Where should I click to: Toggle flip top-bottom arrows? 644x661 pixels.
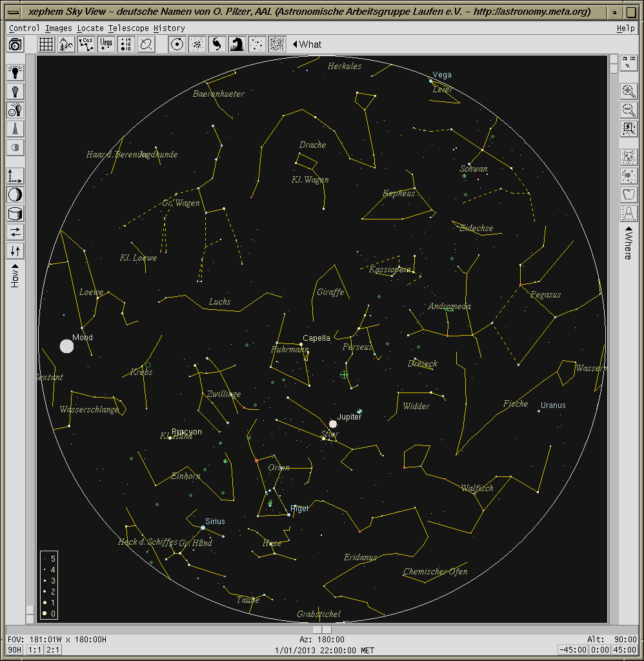tap(15, 251)
